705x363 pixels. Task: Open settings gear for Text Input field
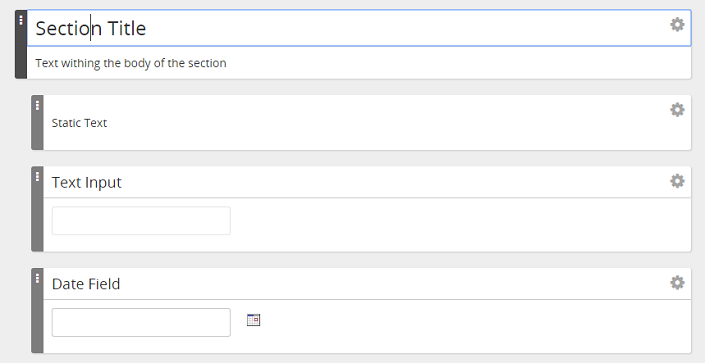[677, 181]
